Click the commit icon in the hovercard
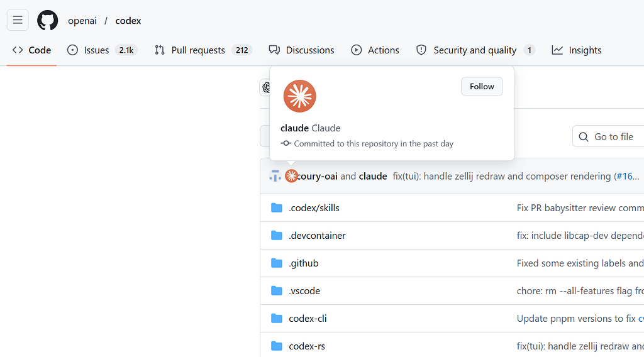Viewport: 644px width, 357px height. [286, 143]
